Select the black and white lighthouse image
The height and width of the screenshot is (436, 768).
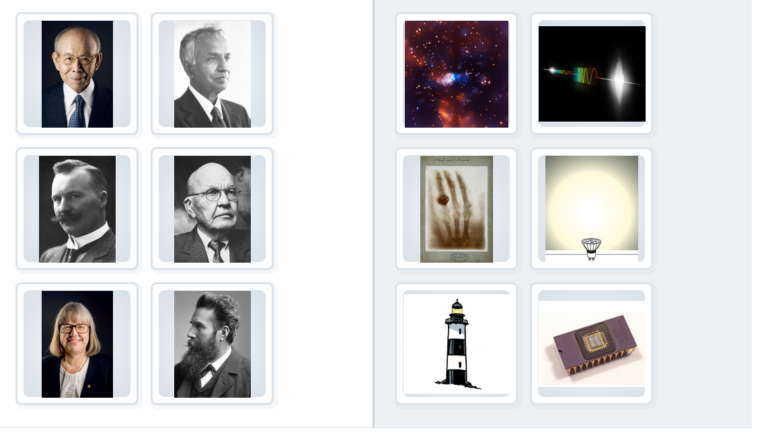pyautogui.click(x=456, y=344)
